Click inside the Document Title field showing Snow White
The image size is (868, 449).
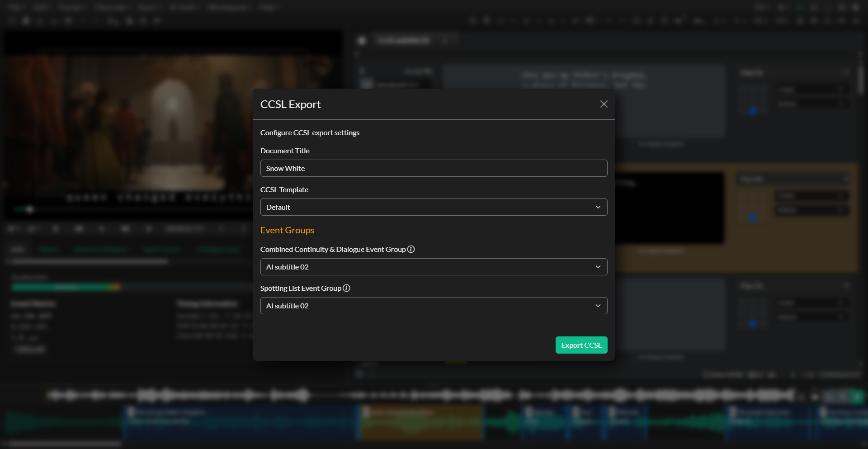[434, 168]
